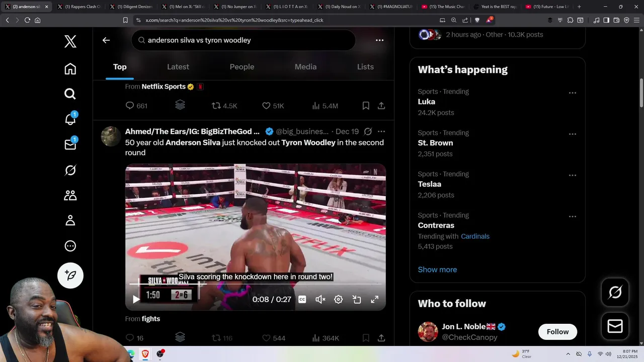Bookmark Ahmed's knockout post

tap(366, 338)
